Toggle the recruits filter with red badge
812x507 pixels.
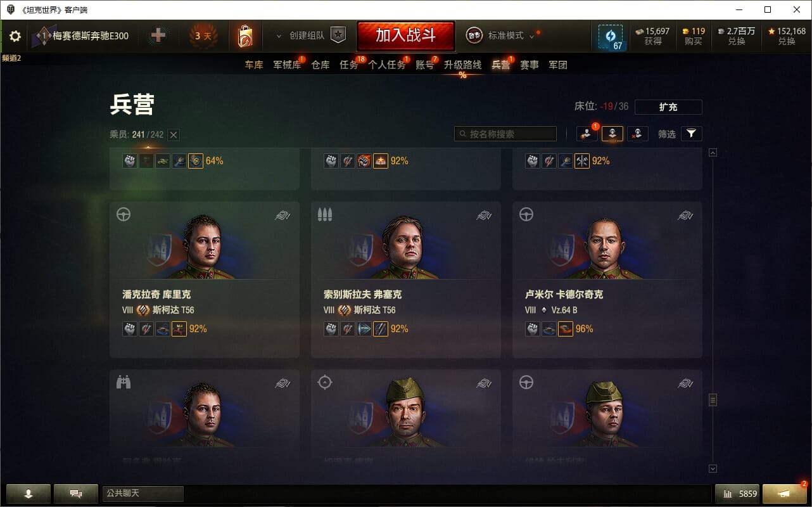coord(587,134)
